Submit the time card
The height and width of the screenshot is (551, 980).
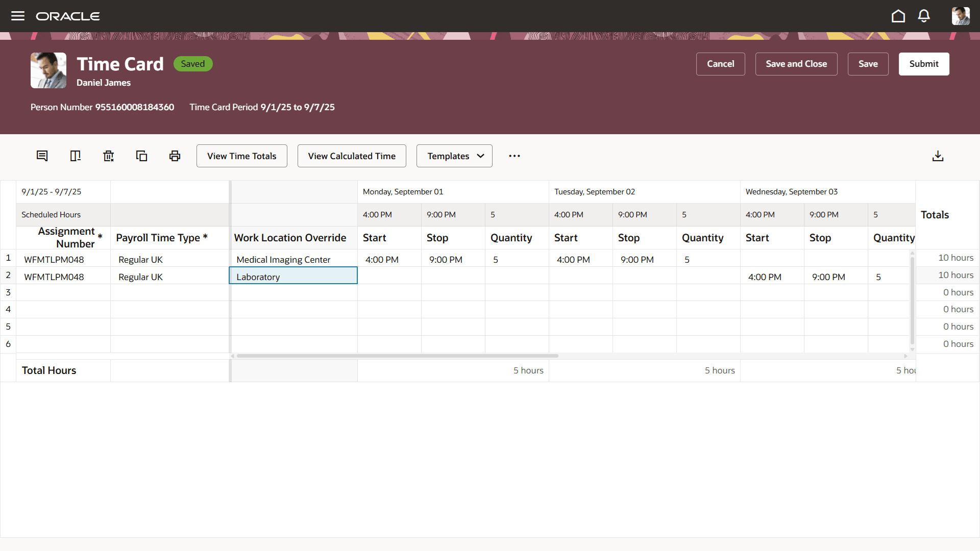[x=924, y=64]
